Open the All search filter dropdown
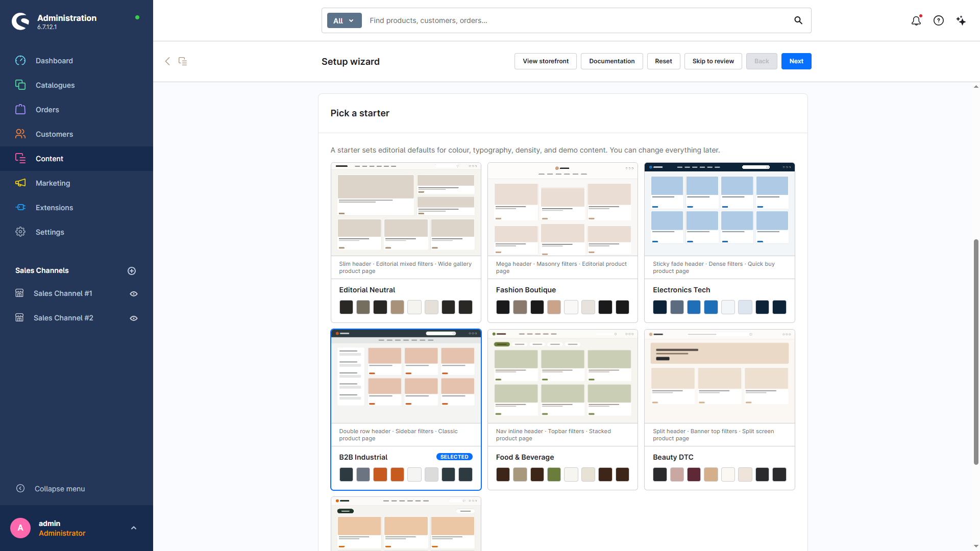Viewport: 980px width, 551px height. [x=344, y=20]
